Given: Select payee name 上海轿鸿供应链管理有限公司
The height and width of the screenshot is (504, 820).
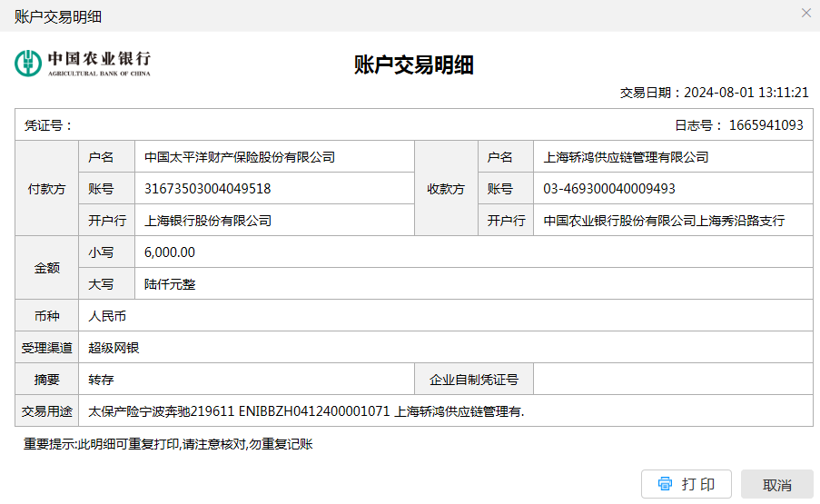Looking at the screenshot, I should 626,157.
